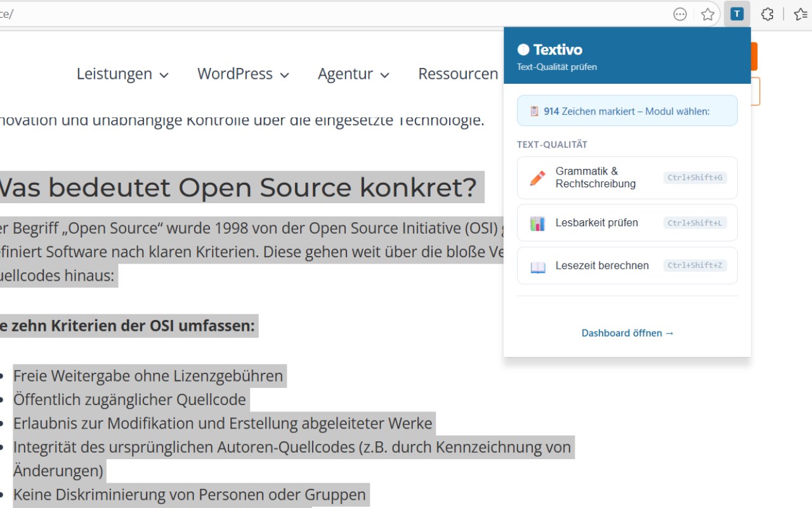Click the book icon beside Lesezeit berechnen
The width and height of the screenshot is (812, 508).
click(x=537, y=266)
